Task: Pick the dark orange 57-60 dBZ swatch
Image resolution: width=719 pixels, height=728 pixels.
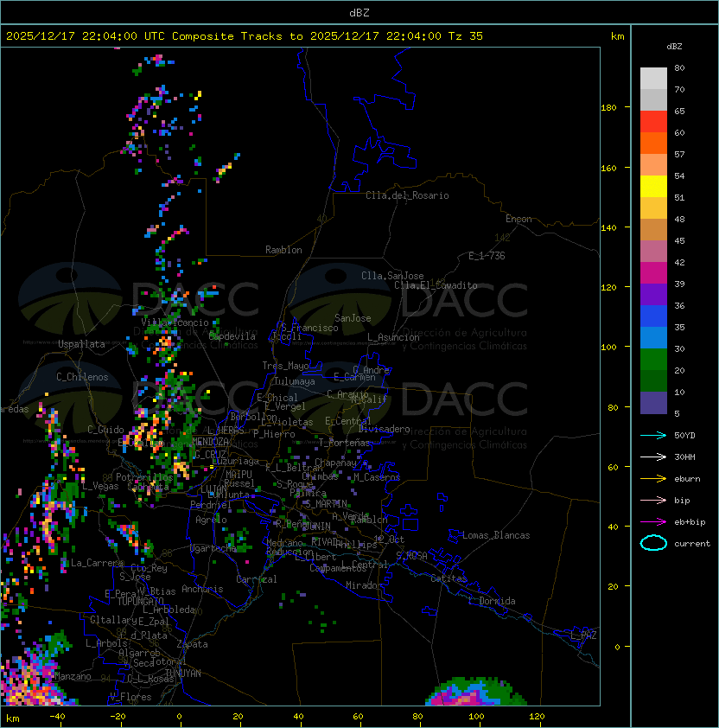Action: pos(653,143)
